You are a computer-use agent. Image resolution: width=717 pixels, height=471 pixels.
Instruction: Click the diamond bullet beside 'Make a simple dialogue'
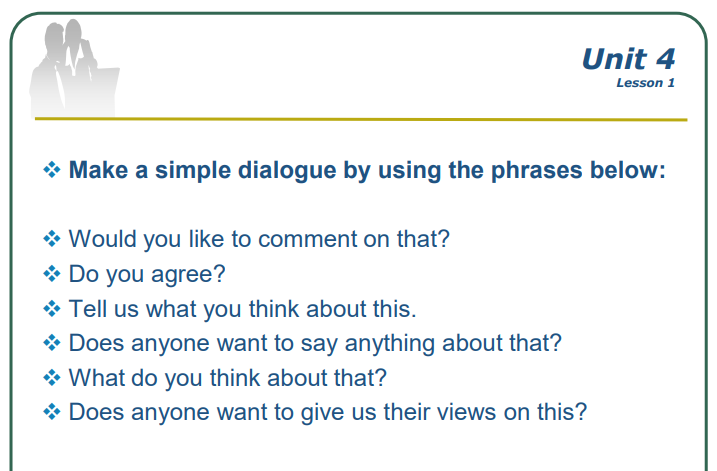(x=52, y=170)
